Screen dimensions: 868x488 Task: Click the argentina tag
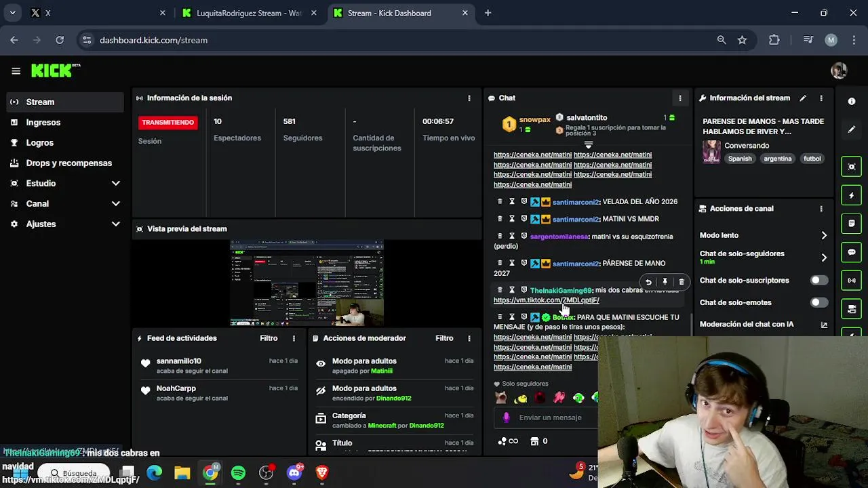pyautogui.click(x=777, y=159)
